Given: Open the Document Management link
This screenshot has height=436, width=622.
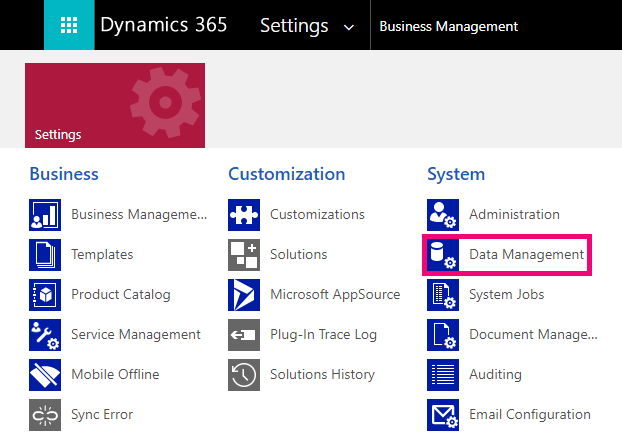Looking at the screenshot, I should [x=533, y=334].
